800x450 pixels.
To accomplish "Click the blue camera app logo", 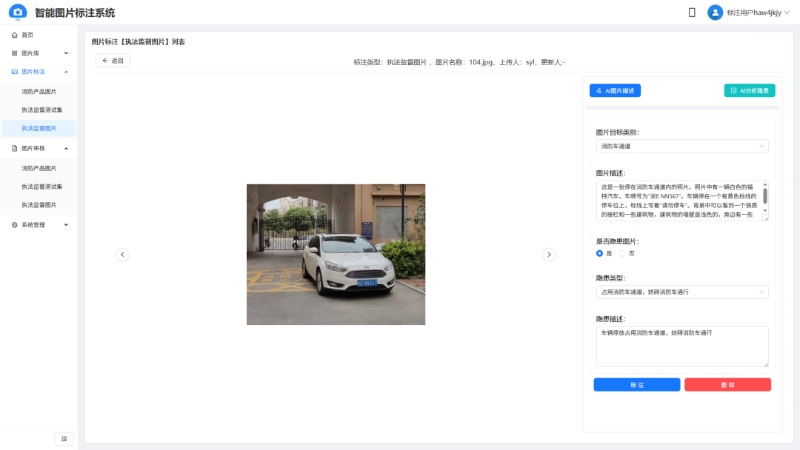I will tap(17, 12).
